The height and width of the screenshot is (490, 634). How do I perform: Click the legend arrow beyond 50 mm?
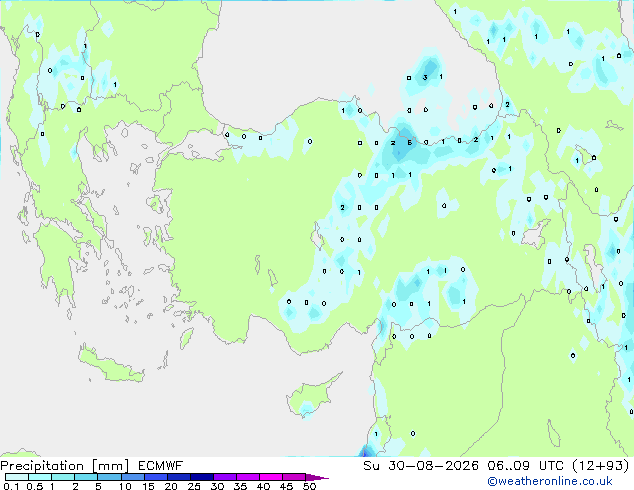click(x=317, y=477)
